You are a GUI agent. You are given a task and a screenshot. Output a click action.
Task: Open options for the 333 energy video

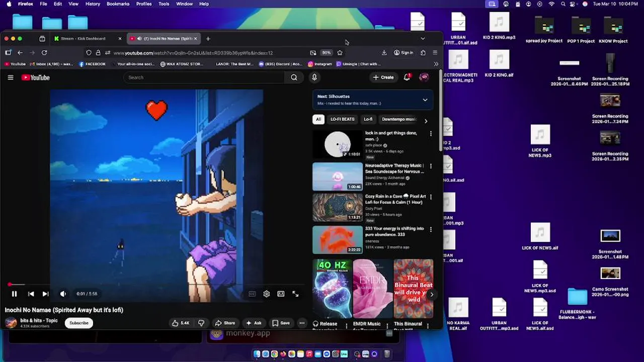430,229
